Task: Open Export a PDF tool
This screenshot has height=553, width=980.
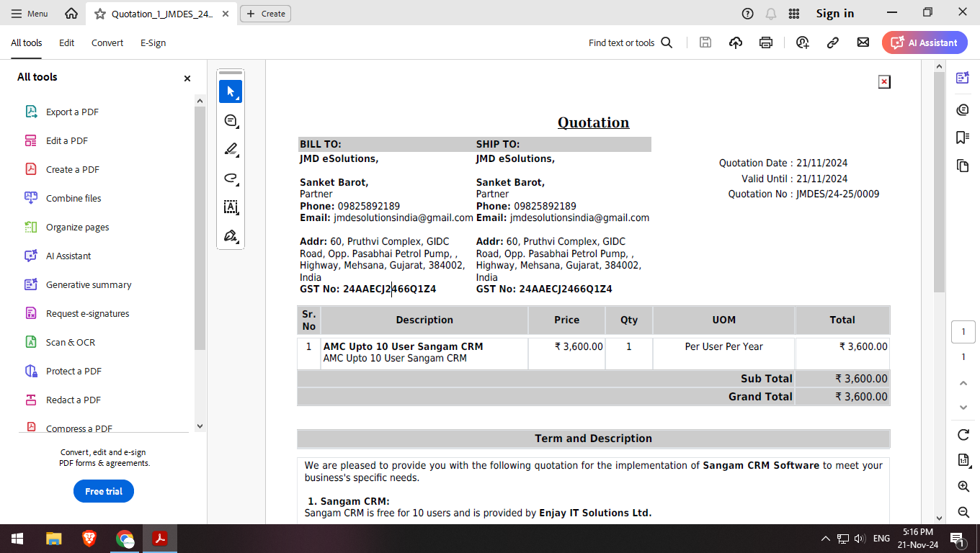Action: pyautogui.click(x=72, y=112)
